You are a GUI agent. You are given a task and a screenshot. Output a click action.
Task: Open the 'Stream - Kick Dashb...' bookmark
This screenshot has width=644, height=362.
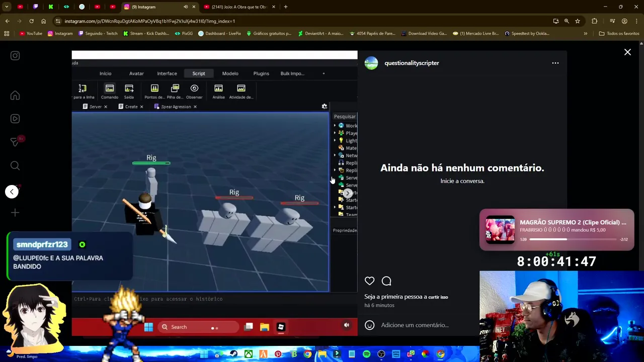coord(146,34)
